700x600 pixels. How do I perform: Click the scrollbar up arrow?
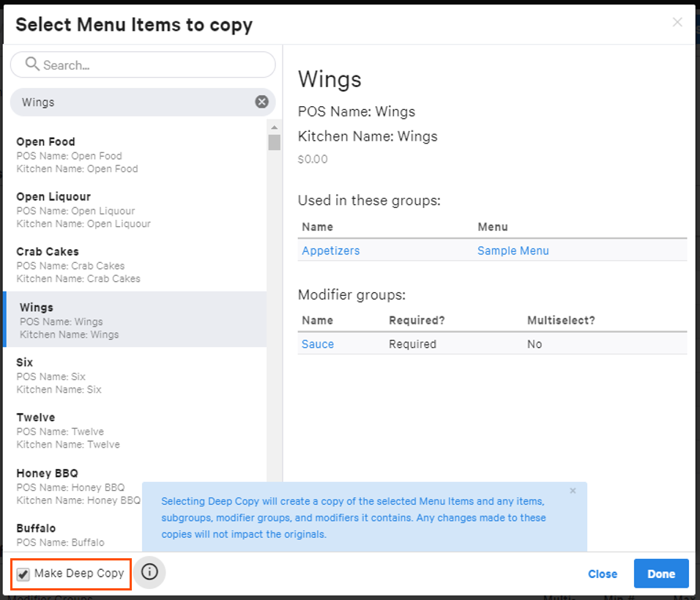point(275,126)
